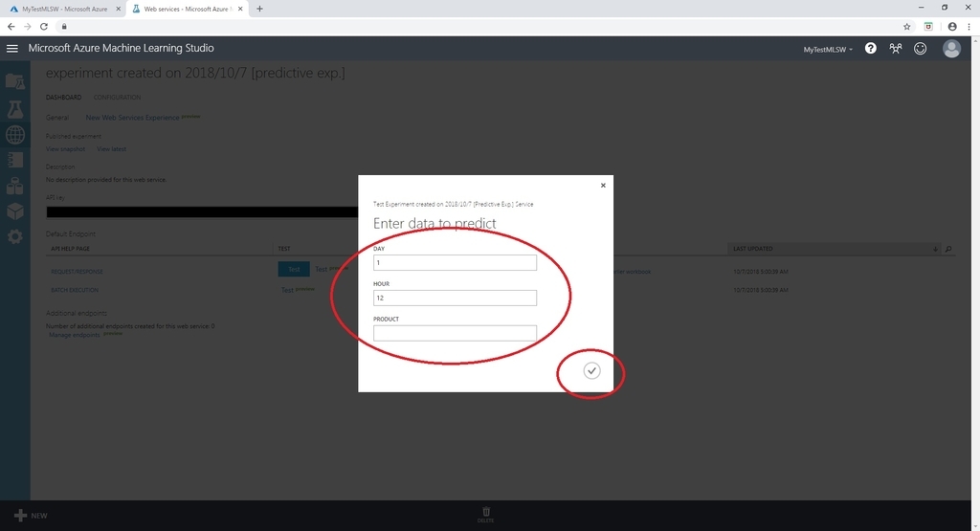Open New Web Services Experience link
Viewport: 980px width, 531px height.
132,118
